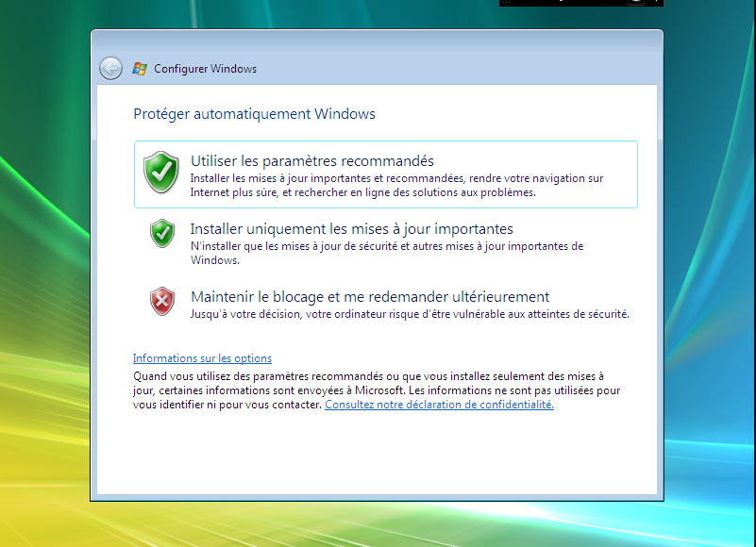Image resolution: width=756 pixels, height=547 pixels.
Task: Pick Maintenir le blocage et me redemander ultérieurement
Action: click(x=370, y=296)
